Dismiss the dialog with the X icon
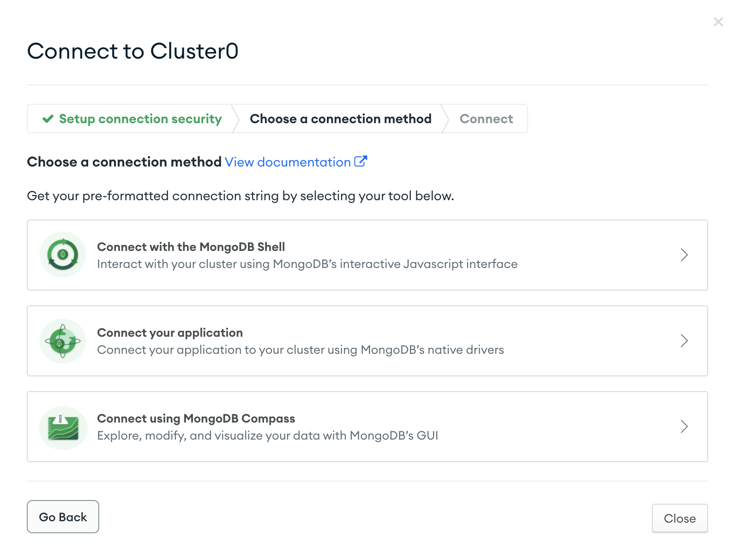Viewport: 734px width, 560px height. [x=718, y=21]
